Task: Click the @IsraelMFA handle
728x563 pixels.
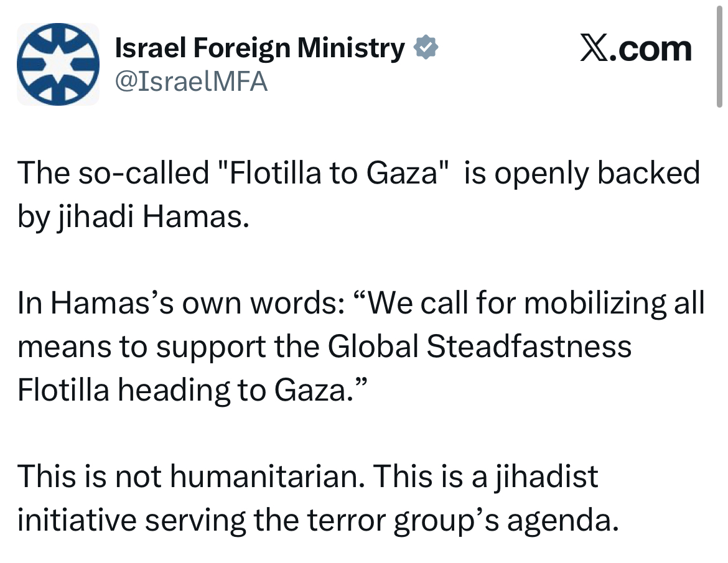Action: click(x=192, y=81)
